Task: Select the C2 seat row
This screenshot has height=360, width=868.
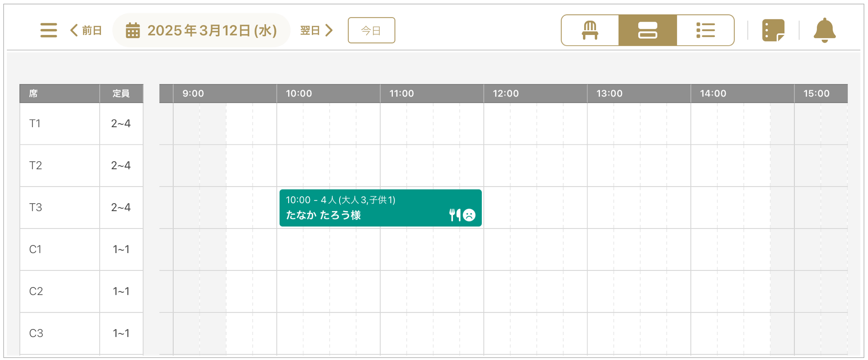Action: point(82,291)
